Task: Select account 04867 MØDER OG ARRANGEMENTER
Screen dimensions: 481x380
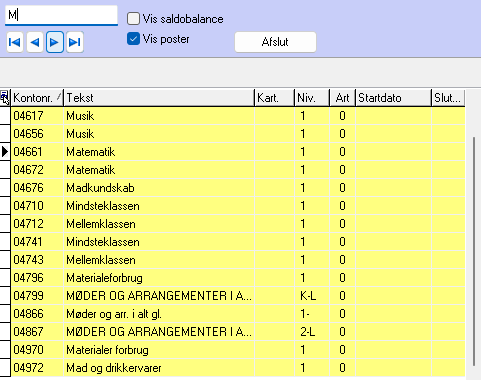Action: point(238,332)
